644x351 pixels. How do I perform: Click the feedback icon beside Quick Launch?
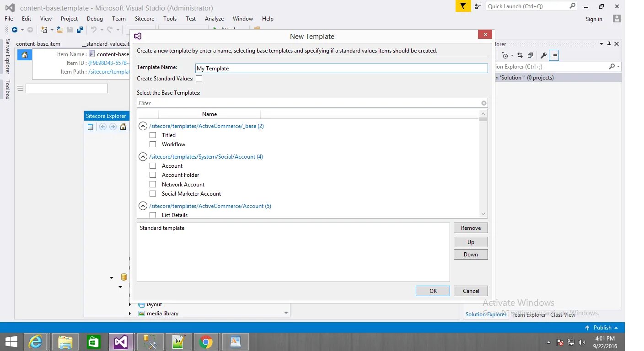click(x=478, y=6)
